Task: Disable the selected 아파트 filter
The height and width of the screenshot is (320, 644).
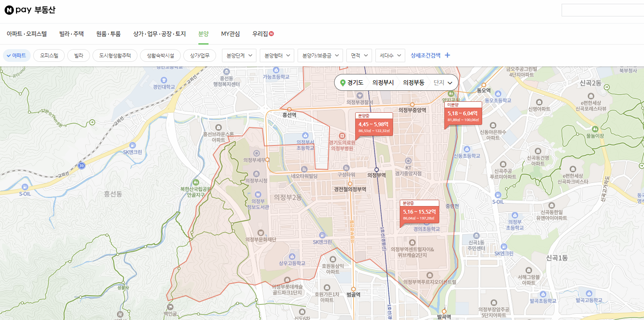Action: pos(17,55)
